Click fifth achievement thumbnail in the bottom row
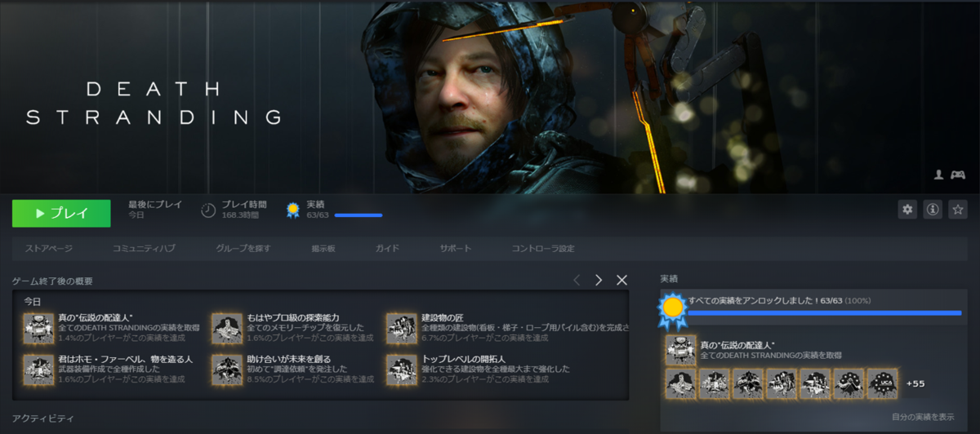 pyautogui.click(x=815, y=383)
